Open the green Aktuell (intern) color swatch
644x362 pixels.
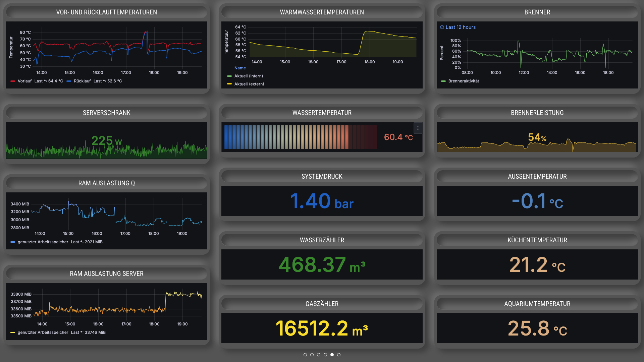(229, 76)
